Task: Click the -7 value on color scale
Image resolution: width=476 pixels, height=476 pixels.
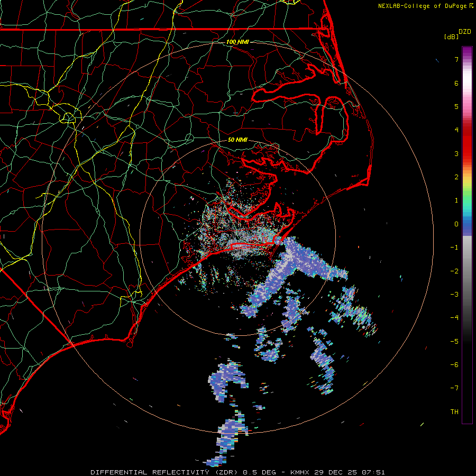Action: point(454,388)
